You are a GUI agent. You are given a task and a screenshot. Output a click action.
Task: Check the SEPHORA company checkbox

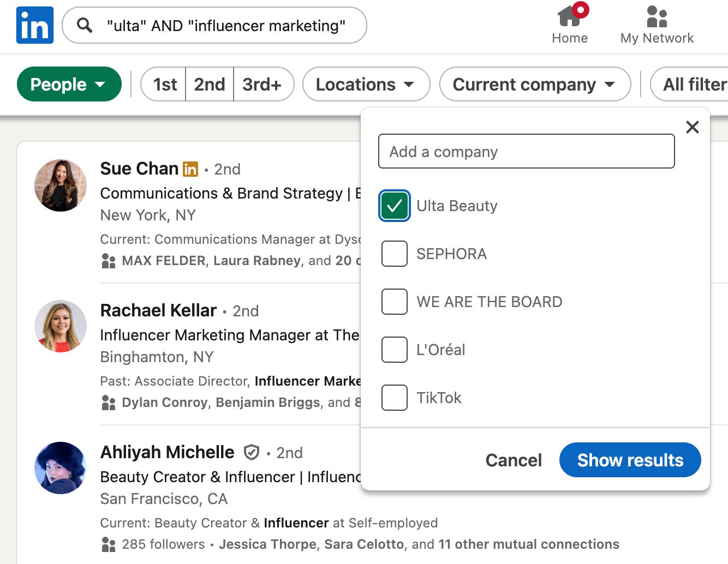click(x=395, y=254)
